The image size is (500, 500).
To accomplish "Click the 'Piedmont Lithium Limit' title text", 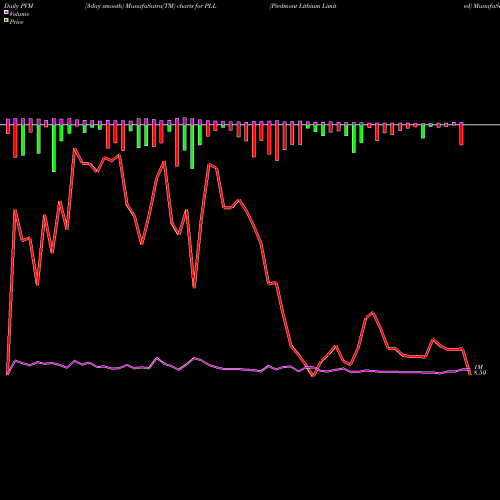I will (303, 6).
